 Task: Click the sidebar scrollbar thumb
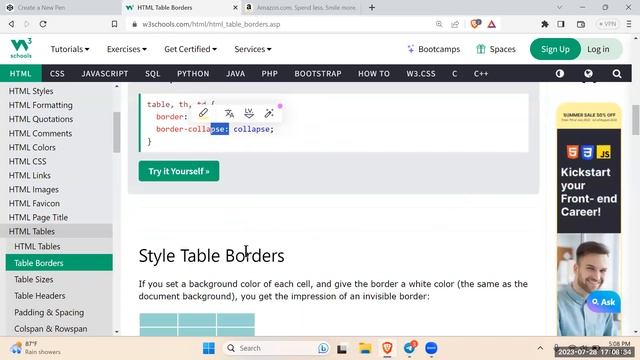point(117,132)
